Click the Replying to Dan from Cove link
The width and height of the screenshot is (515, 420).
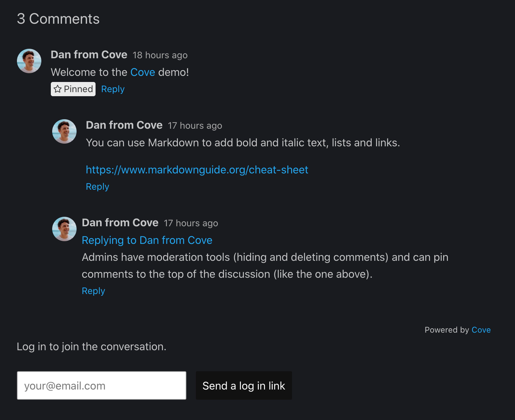pyautogui.click(x=147, y=240)
